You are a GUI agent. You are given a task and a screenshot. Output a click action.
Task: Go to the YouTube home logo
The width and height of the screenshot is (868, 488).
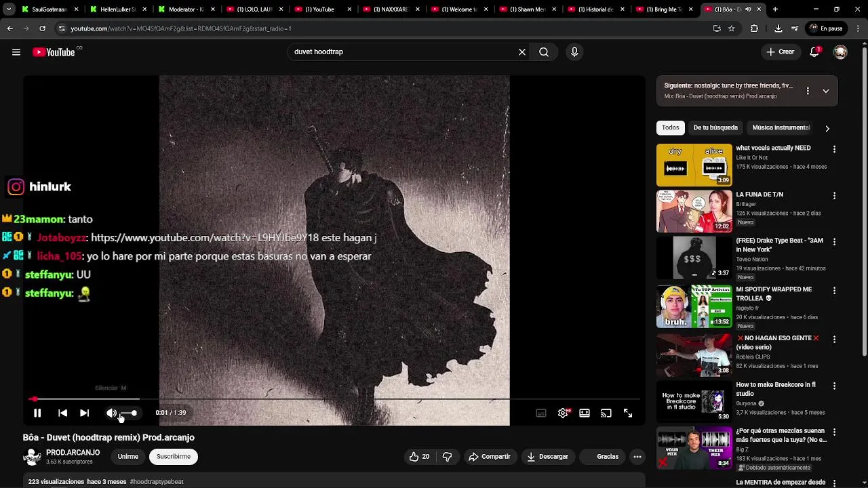coord(54,52)
